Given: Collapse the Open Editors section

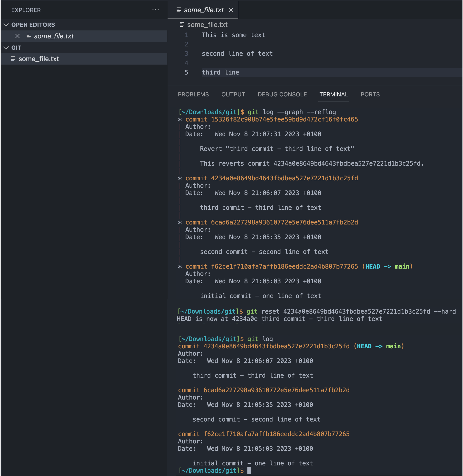Looking at the screenshot, I should [x=6, y=25].
